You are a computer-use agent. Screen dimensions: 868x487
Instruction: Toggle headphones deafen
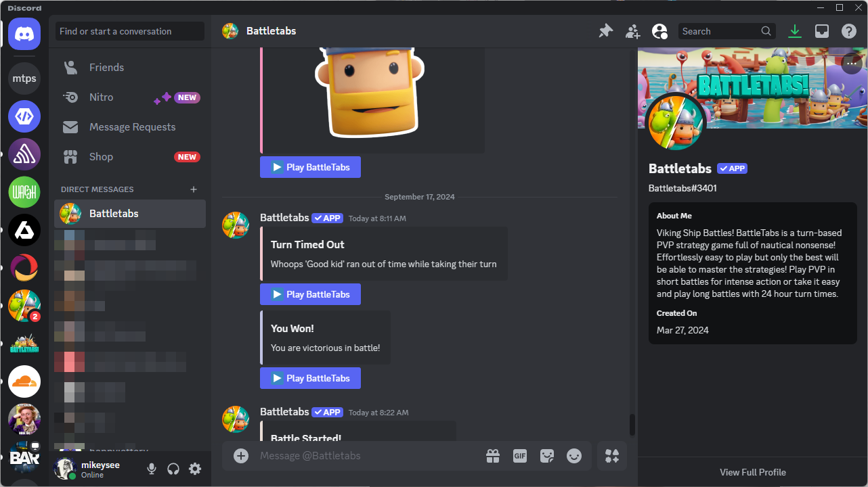point(173,469)
